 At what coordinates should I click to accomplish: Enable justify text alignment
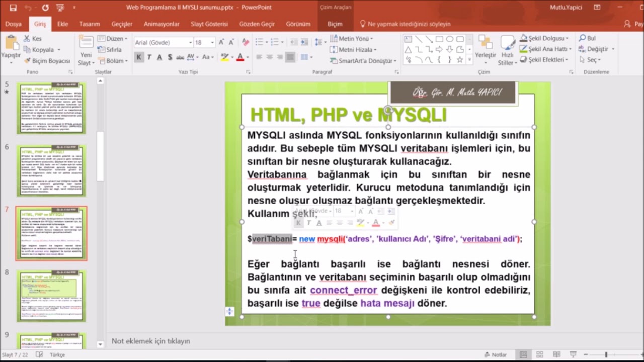(290, 57)
